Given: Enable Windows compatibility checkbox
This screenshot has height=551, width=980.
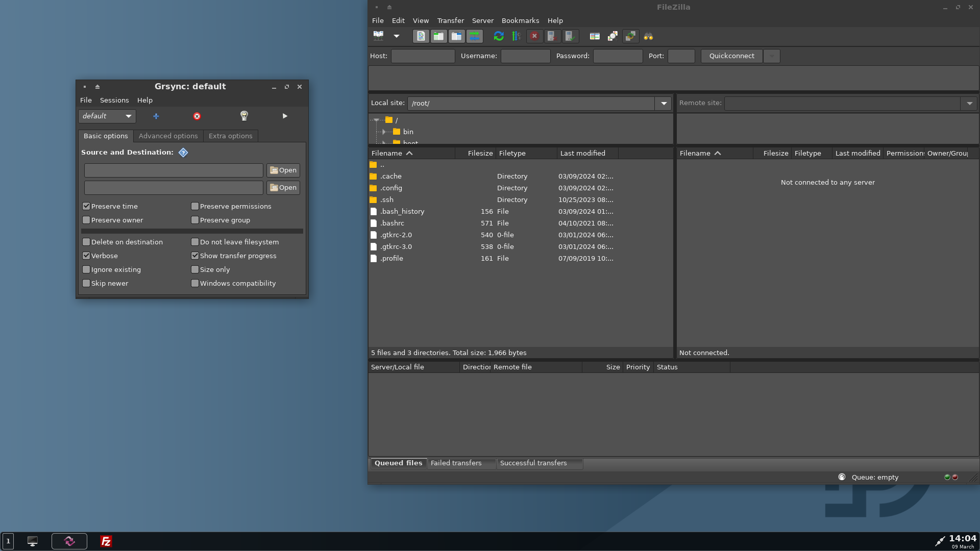Looking at the screenshot, I should point(195,284).
